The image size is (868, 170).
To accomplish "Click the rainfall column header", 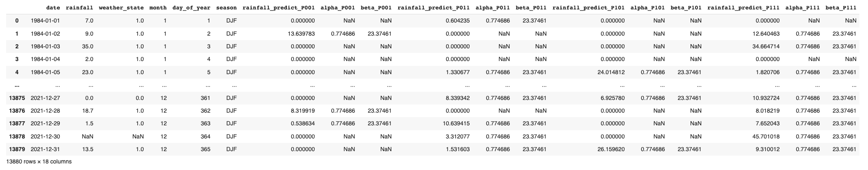I will (x=80, y=8).
